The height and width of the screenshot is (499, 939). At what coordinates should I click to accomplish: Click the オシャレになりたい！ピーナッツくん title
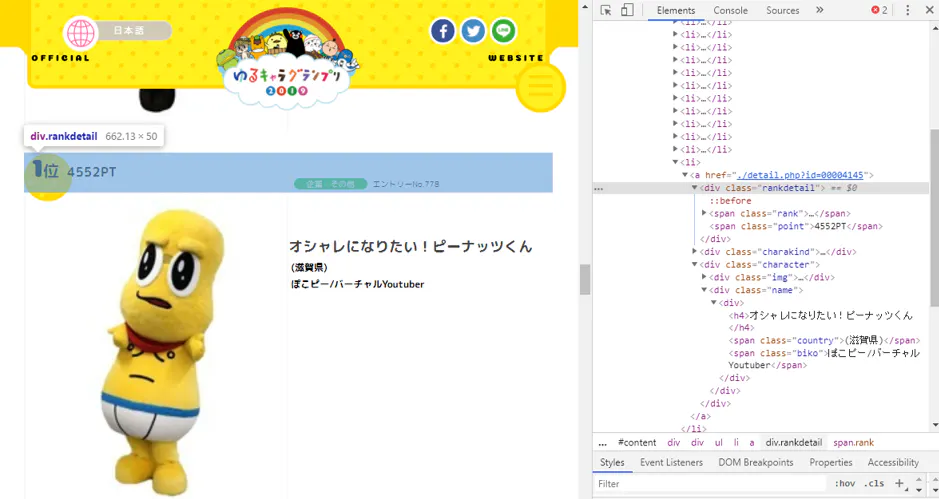tap(411, 247)
